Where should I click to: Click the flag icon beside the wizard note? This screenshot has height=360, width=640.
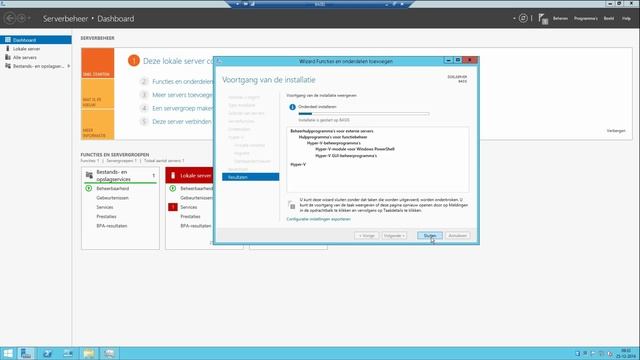pos(292,205)
